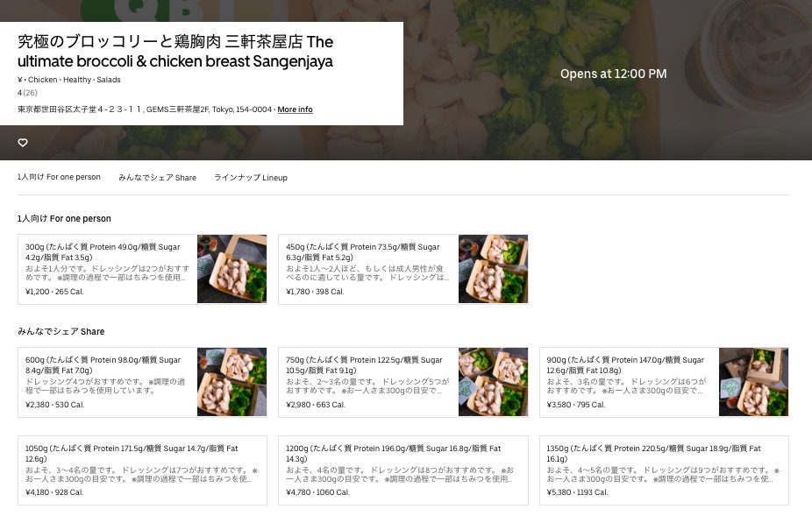Click the heart favorite icon
Image resolution: width=812 pixels, height=516 pixels.
pyautogui.click(x=23, y=143)
